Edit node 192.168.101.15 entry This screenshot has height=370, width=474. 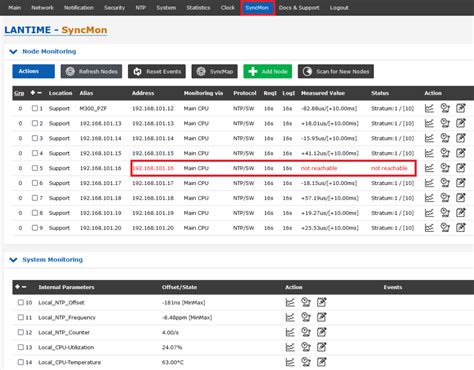[461, 153]
